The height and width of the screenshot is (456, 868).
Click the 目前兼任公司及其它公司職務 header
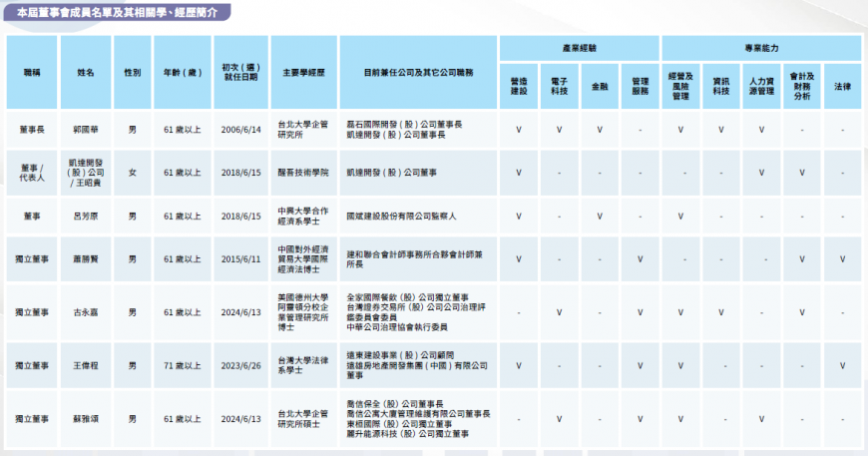click(418, 73)
